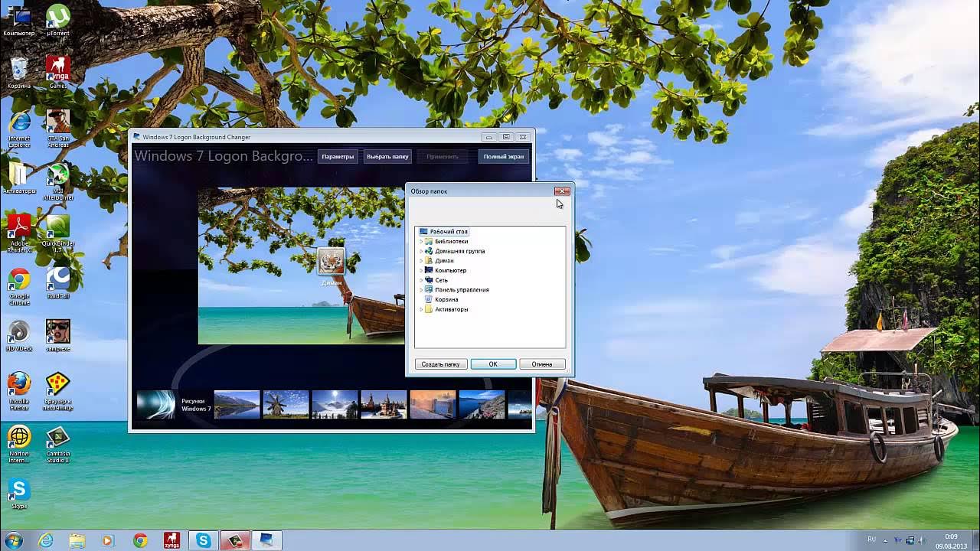This screenshot has width=980, height=551.
Task: Open the µTorrent desktop shortcut
Action: pos(58,21)
